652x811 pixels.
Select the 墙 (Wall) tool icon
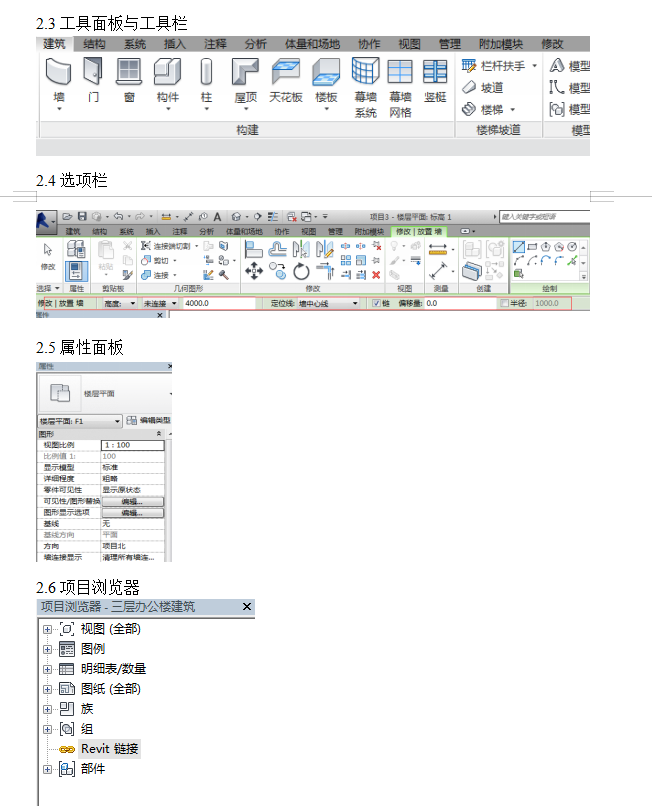pyautogui.click(x=58, y=71)
